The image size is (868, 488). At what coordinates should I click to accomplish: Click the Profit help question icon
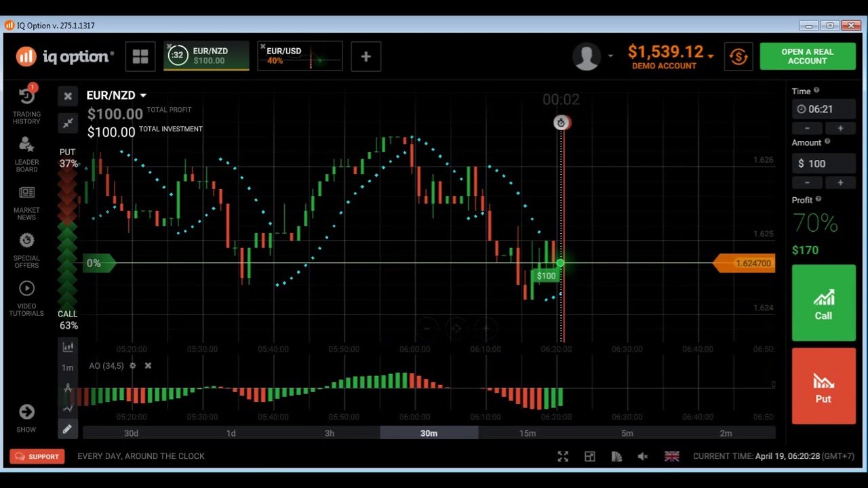click(x=818, y=199)
